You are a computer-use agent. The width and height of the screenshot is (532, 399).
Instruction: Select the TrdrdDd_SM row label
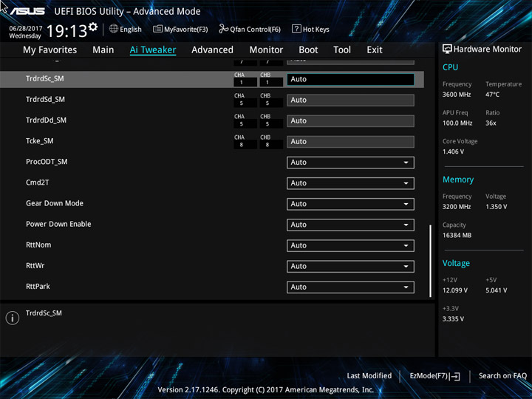point(46,120)
